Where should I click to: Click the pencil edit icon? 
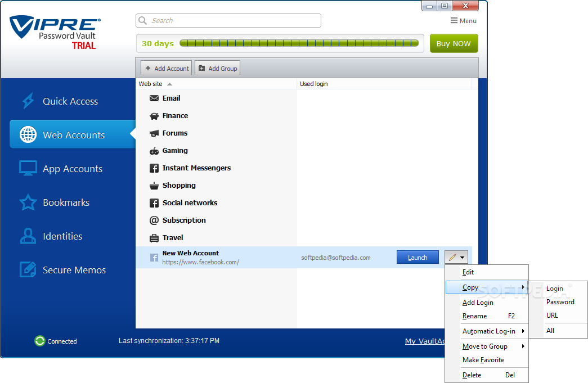452,258
